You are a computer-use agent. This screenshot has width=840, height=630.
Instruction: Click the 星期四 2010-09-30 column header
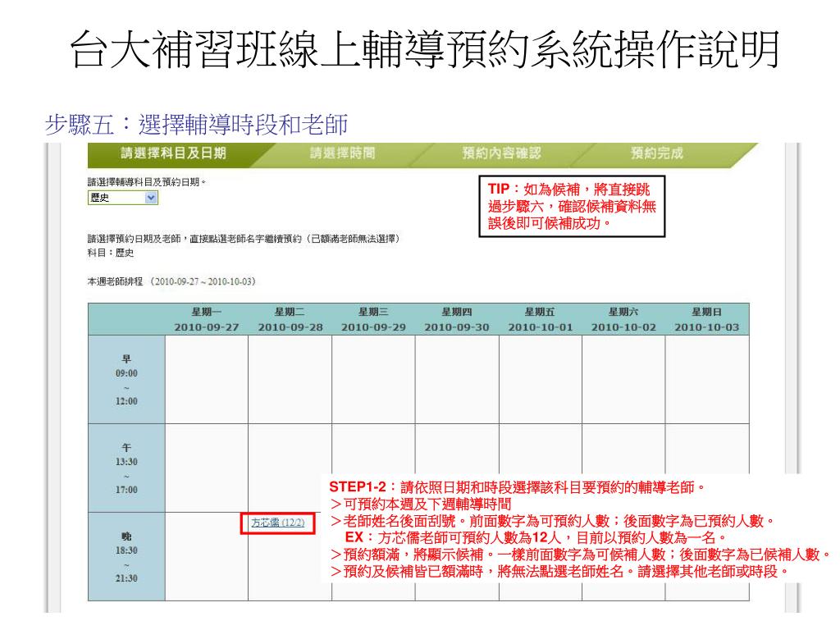(x=457, y=319)
